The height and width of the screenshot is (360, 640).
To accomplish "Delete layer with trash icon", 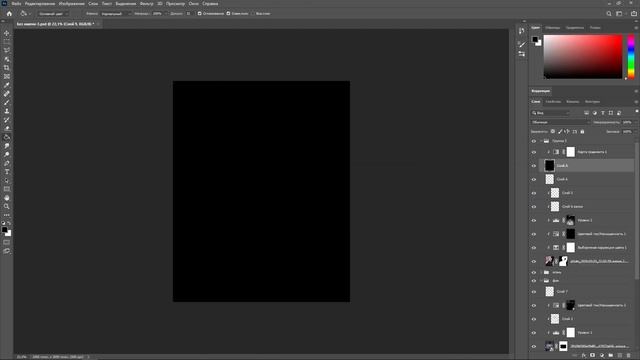I will [629, 356].
